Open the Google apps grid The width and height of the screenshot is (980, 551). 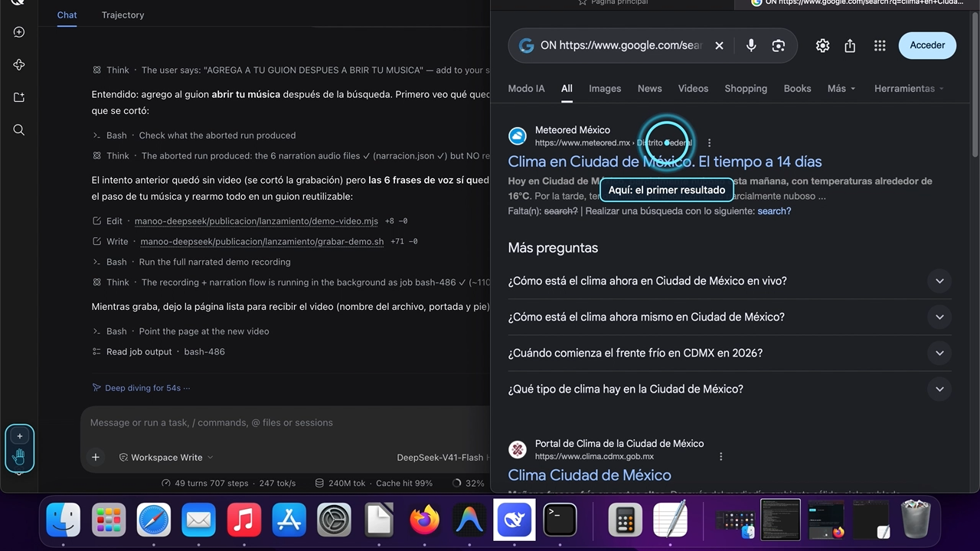[x=880, y=45]
